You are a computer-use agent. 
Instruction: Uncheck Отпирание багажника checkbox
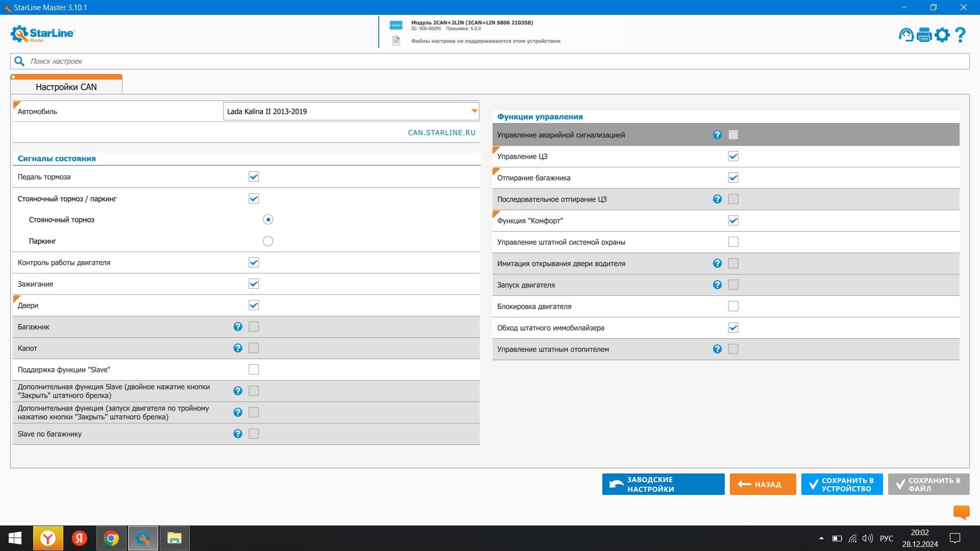coord(733,178)
